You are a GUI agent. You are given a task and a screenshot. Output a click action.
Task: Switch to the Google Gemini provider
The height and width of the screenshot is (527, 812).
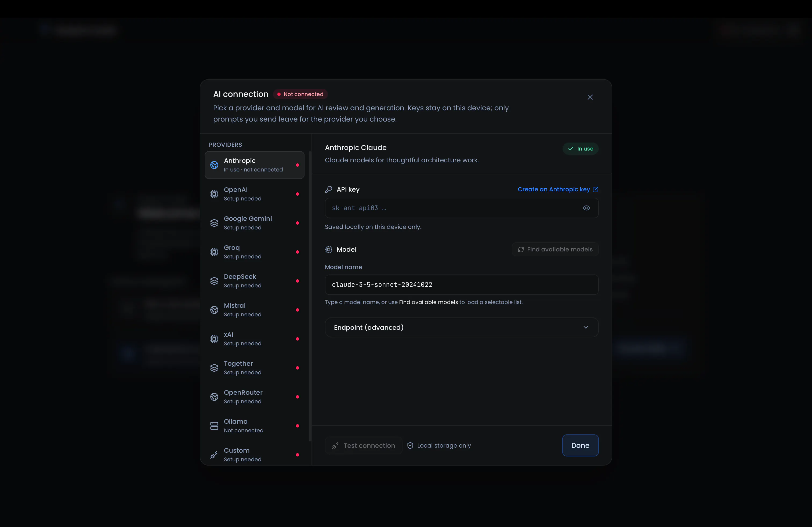pyautogui.click(x=255, y=223)
